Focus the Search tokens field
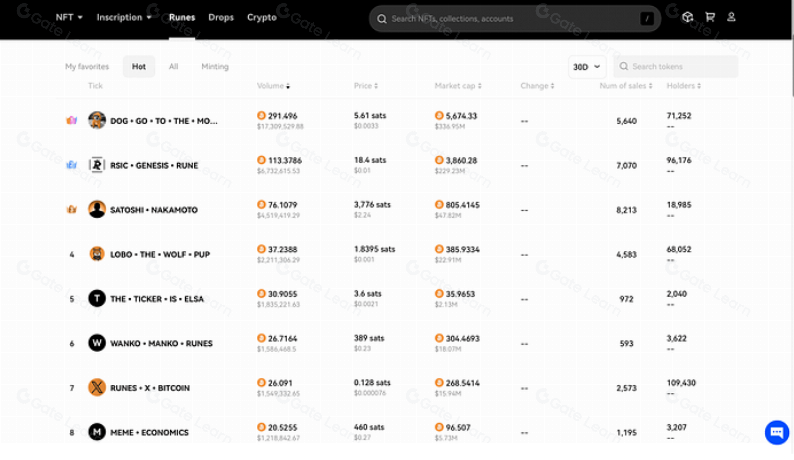This screenshot has height=460, width=794. pyautogui.click(x=682, y=67)
